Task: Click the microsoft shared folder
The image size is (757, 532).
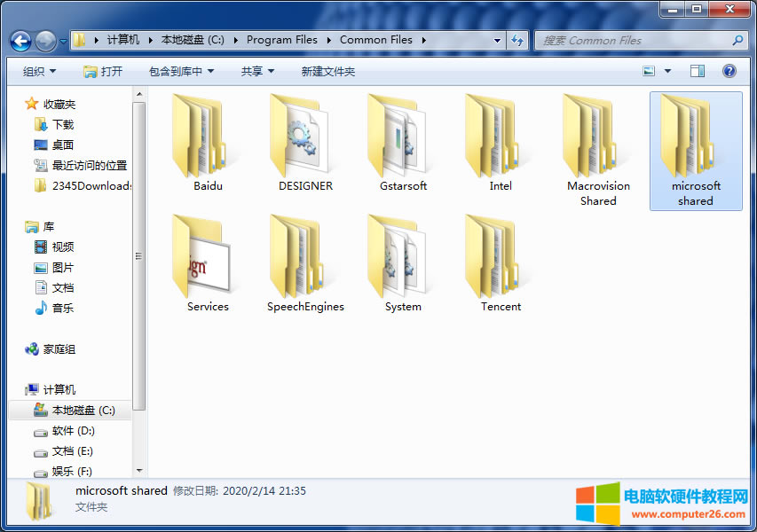Action: pos(696,151)
